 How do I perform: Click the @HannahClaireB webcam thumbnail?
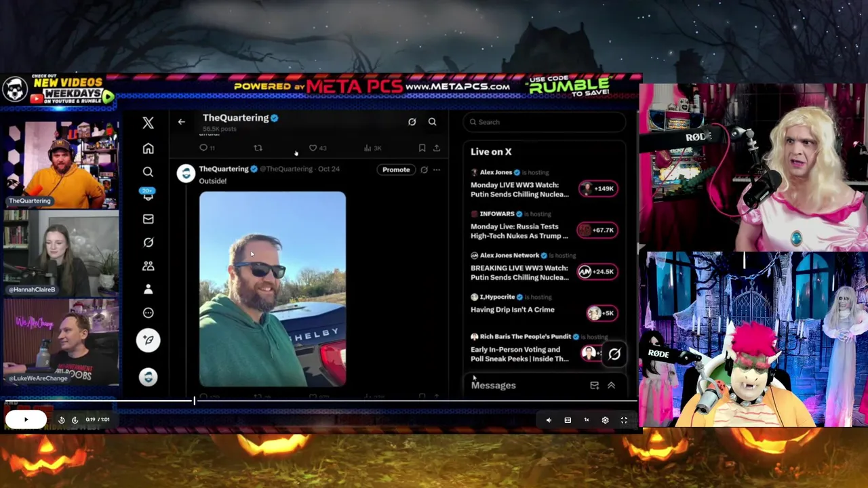pos(60,252)
